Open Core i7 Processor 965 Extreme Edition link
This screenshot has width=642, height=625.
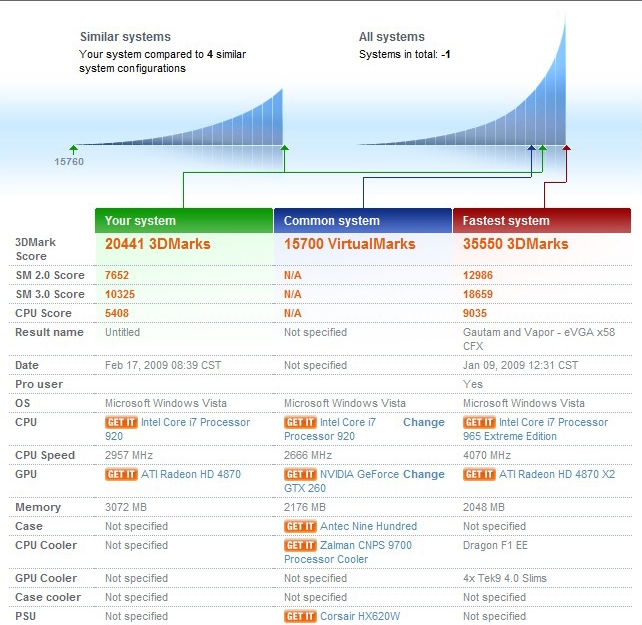553,422
